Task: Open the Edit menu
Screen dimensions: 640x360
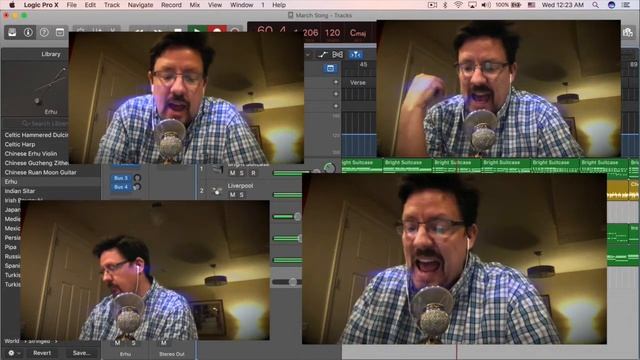Action: click(x=90, y=5)
